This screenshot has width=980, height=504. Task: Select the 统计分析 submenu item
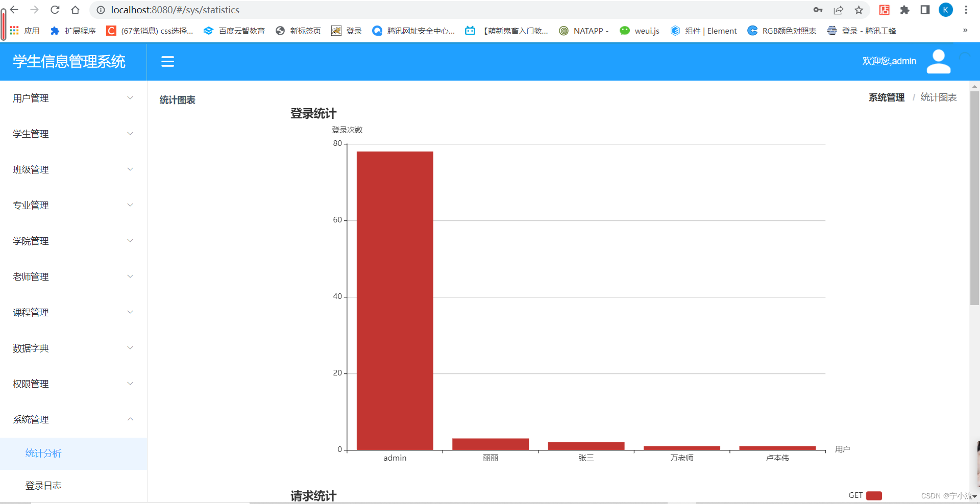(73, 453)
